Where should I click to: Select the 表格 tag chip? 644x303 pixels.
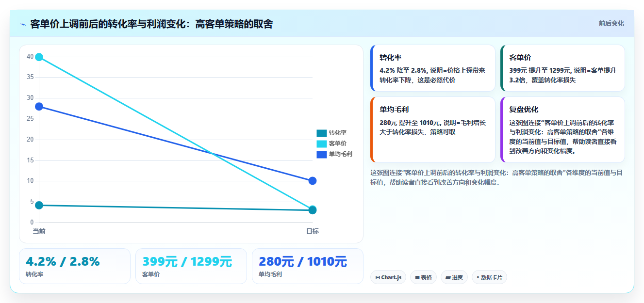click(423, 277)
